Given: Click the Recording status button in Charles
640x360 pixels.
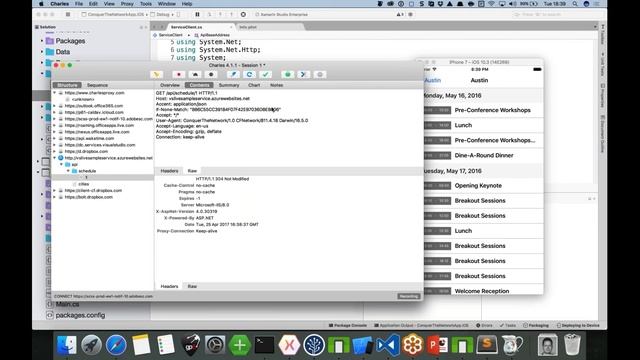Looking at the screenshot, I should [409, 296].
